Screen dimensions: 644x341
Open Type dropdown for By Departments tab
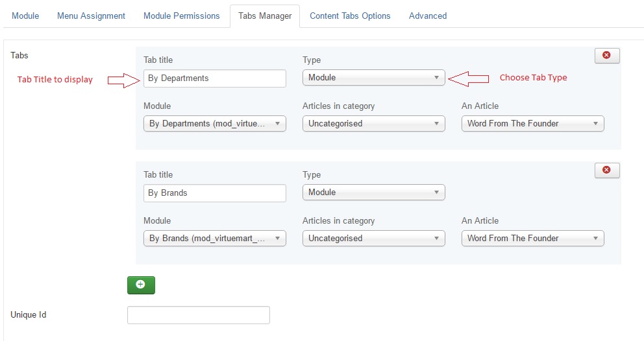374,78
